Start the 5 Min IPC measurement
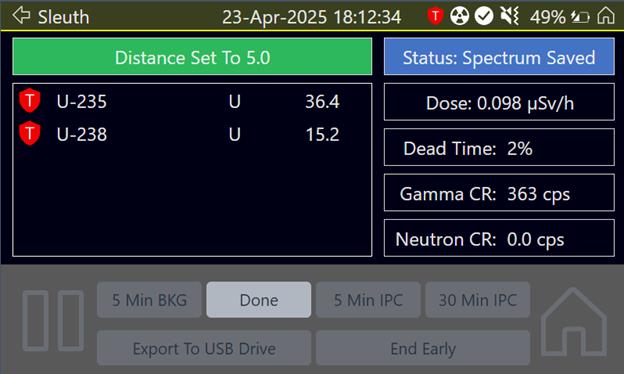Image resolution: width=624 pixels, height=374 pixels. tap(368, 300)
